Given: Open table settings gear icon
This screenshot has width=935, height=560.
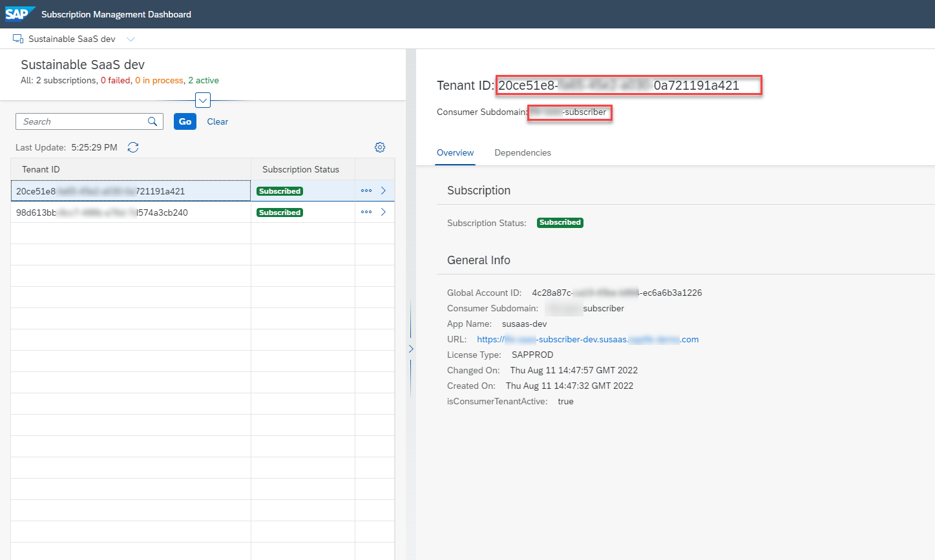Looking at the screenshot, I should point(380,147).
